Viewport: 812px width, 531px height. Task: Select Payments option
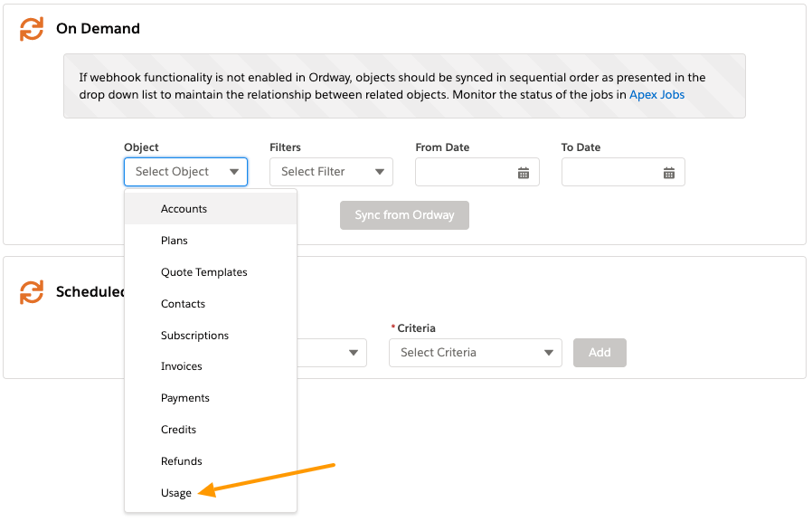[x=211, y=398]
